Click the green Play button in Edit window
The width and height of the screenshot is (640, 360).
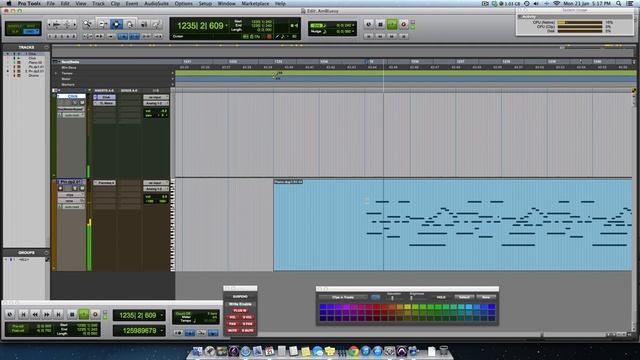point(392,24)
